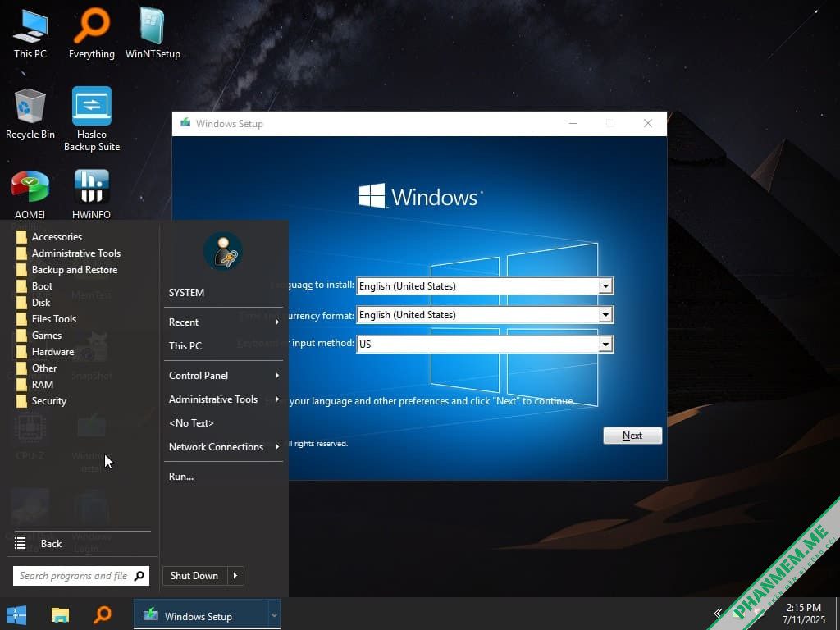Click the Windows Setup title bar icon

tap(185, 123)
